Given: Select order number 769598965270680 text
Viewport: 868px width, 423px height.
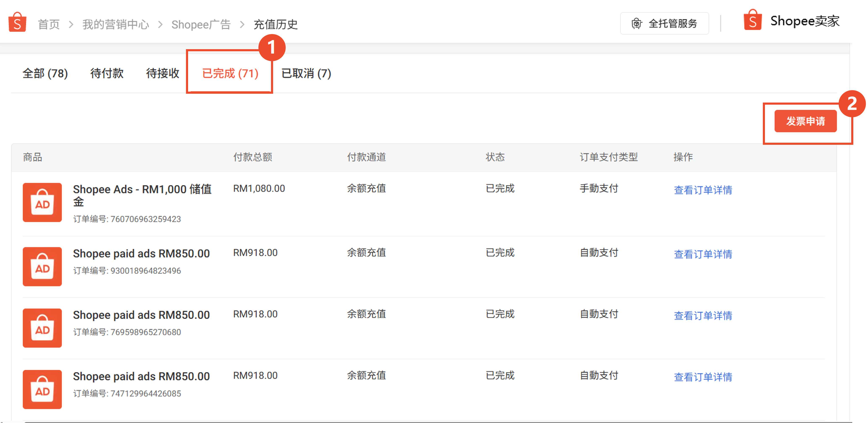Looking at the screenshot, I should pos(145,332).
